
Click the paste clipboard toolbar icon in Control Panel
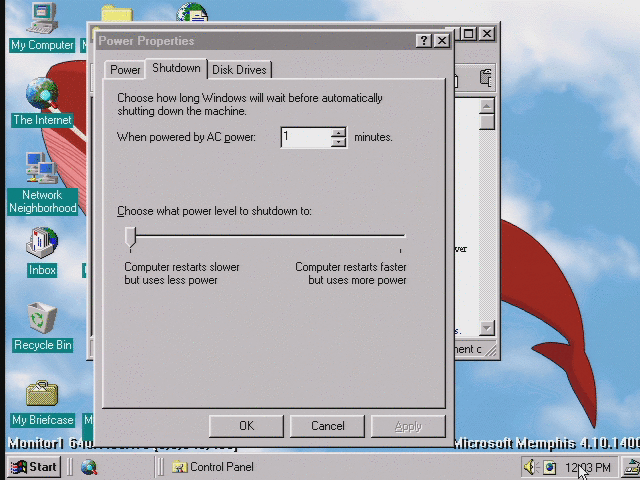[485, 78]
